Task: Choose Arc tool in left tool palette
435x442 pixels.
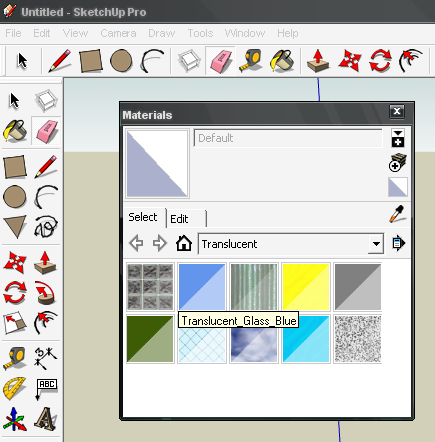Action: 46,197
